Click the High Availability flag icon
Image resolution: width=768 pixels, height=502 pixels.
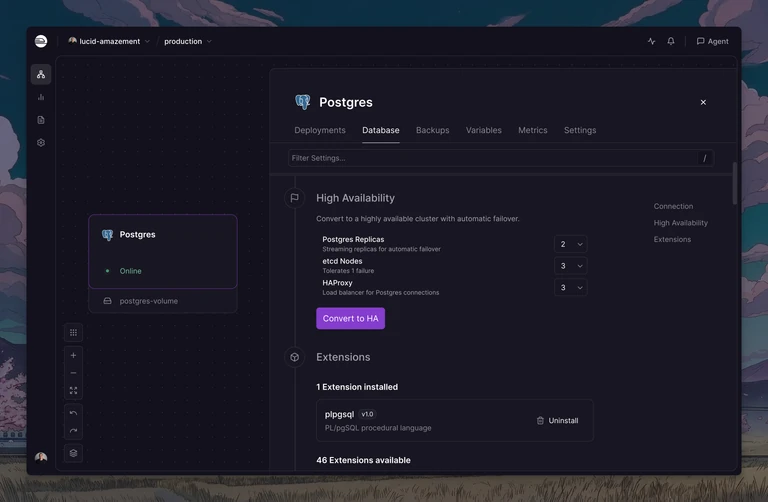click(294, 198)
